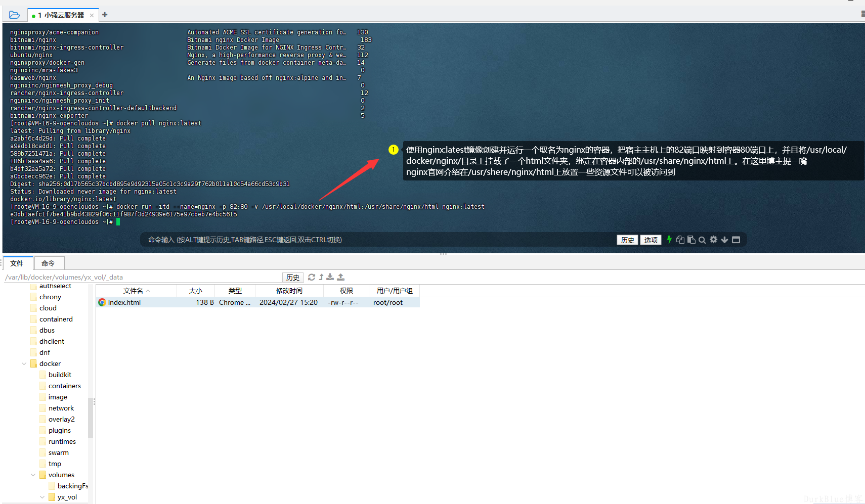The image size is (865, 504).
Task: Click the docker run command line in terminal
Action: tap(247, 207)
